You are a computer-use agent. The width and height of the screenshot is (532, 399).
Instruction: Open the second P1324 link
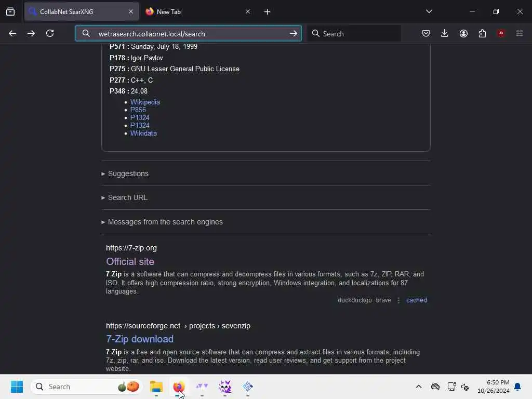click(x=140, y=125)
